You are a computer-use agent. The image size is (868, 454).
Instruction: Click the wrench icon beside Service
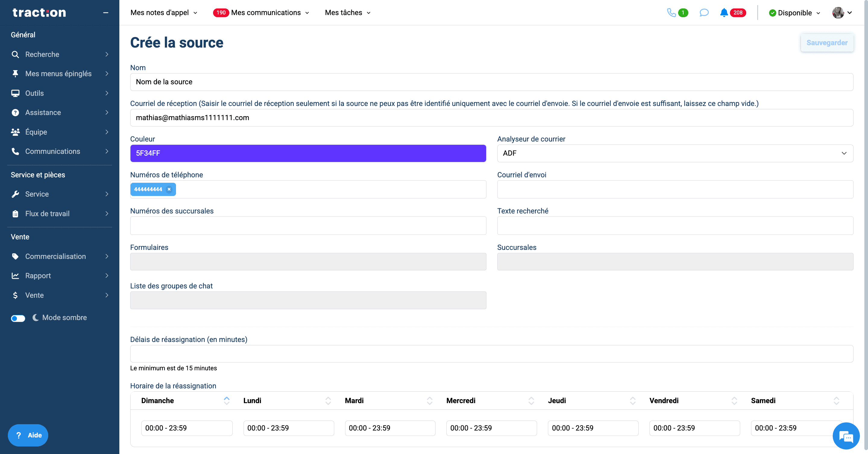click(15, 194)
